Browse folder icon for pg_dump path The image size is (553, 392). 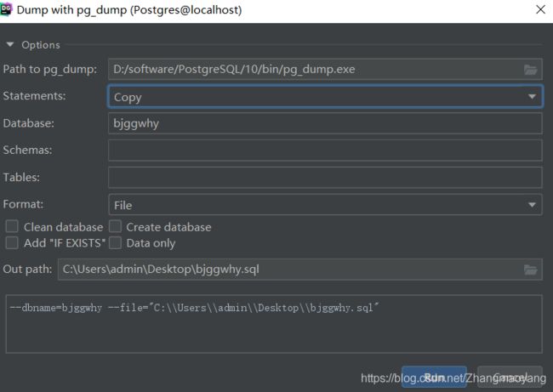click(530, 70)
